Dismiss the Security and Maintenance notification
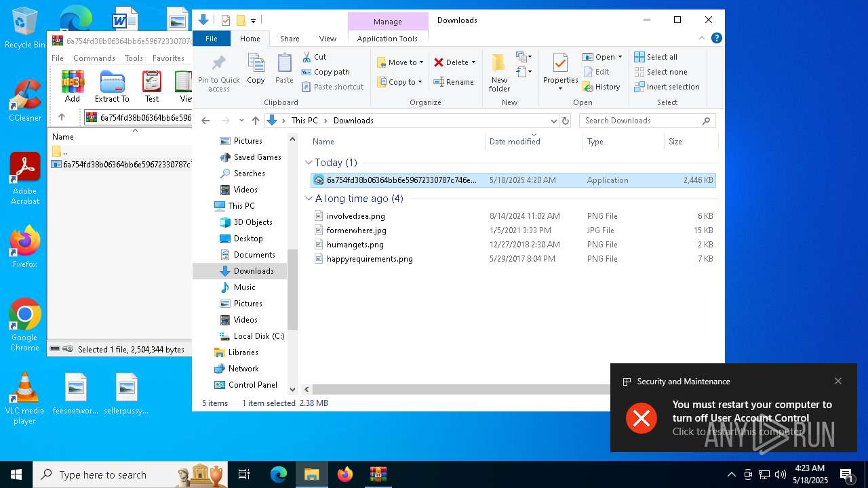Screen dimensions: 868x488 point(838,381)
